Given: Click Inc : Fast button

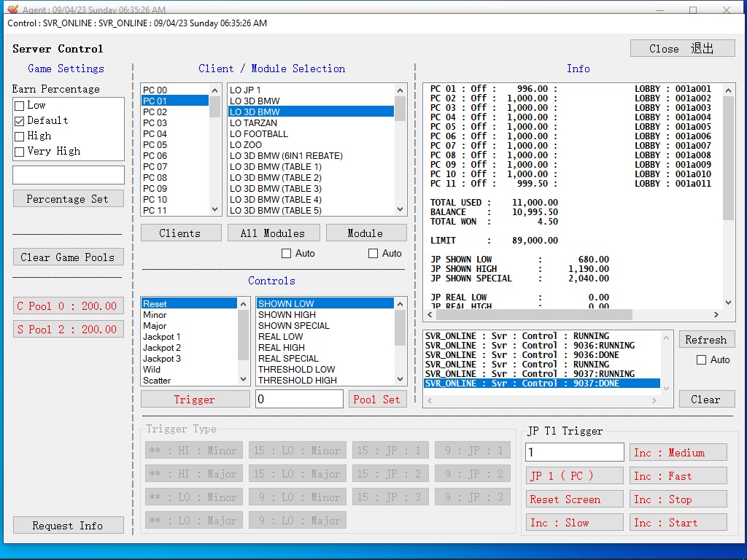Looking at the screenshot, I should (x=678, y=476).
